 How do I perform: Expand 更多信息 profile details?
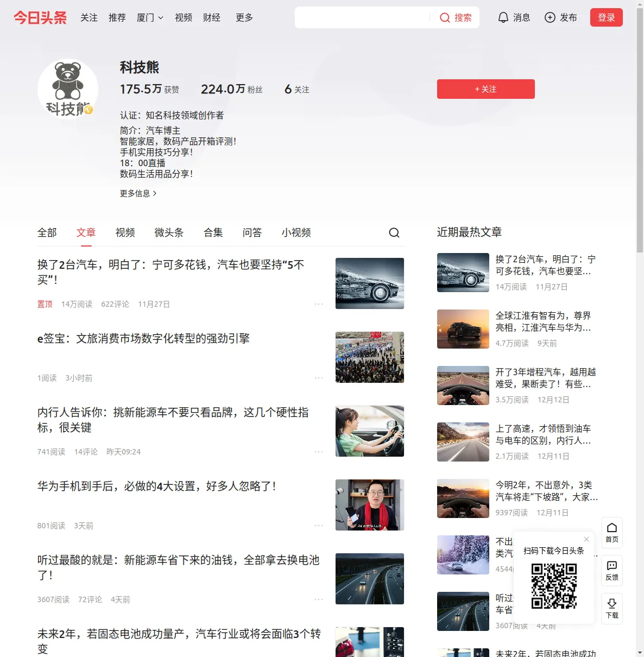coord(138,193)
